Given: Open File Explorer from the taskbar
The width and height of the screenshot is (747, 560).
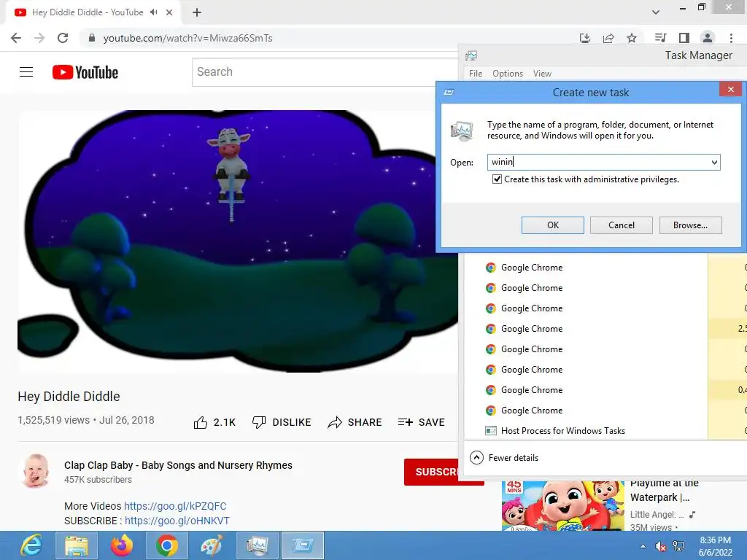Looking at the screenshot, I should [76, 545].
